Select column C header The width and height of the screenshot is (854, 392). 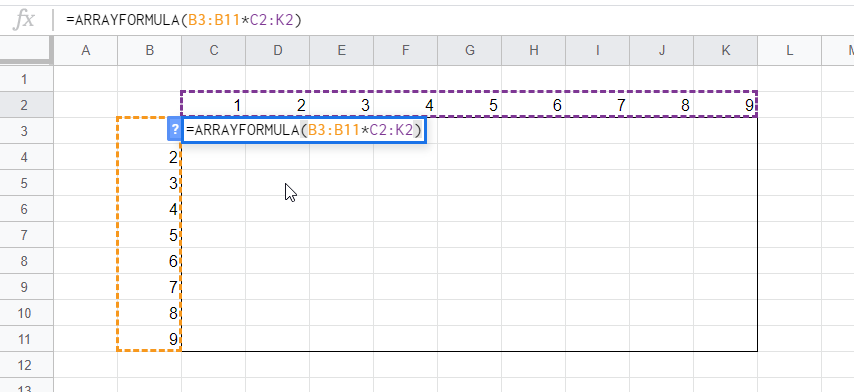(214, 51)
